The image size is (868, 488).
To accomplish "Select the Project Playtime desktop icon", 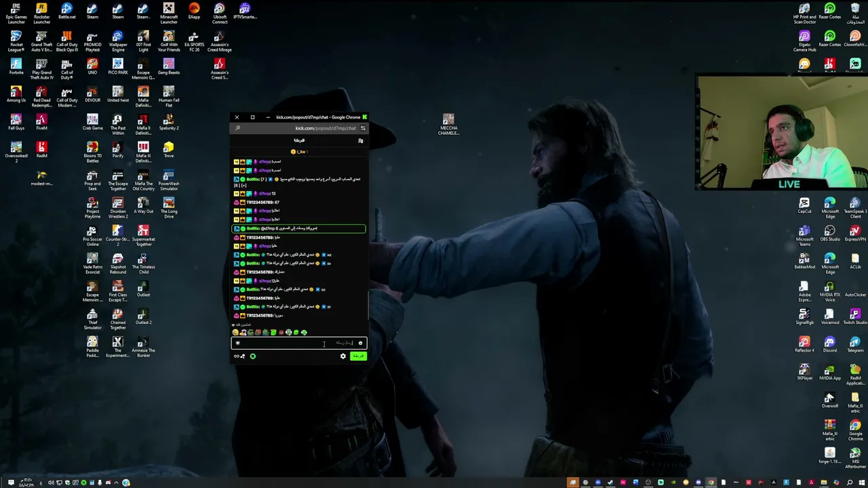I will coord(92,207).
